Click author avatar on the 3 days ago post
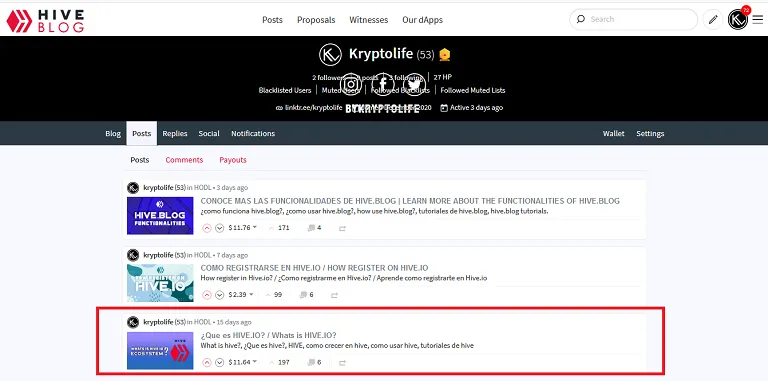The image size is (768, 381). [x=133, y=188]
